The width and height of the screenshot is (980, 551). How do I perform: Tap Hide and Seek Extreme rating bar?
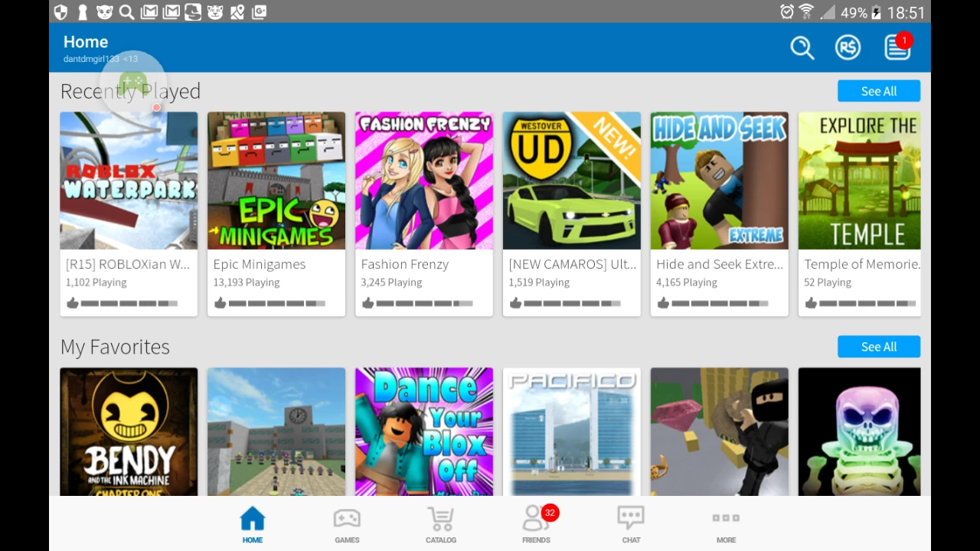720,304
